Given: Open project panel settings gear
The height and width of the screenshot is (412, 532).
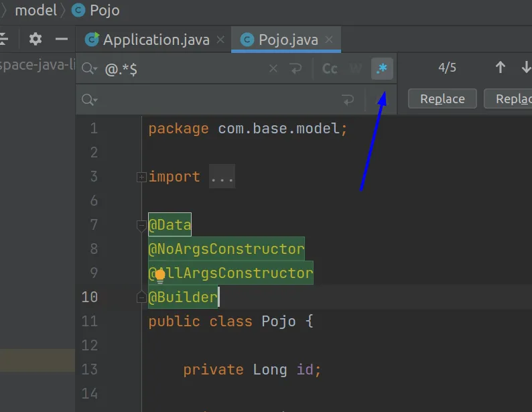Looking at the screenshot, I should tap(36, 40).
